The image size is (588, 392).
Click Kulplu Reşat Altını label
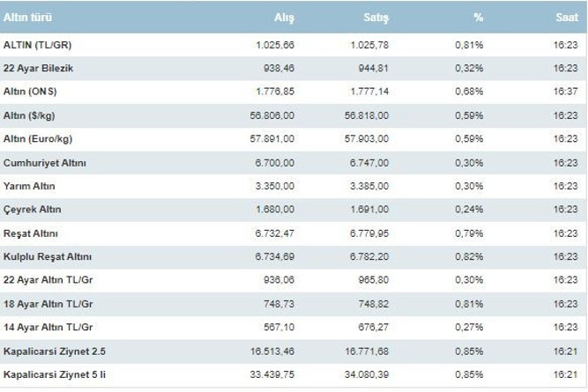(x=48, y=256)
